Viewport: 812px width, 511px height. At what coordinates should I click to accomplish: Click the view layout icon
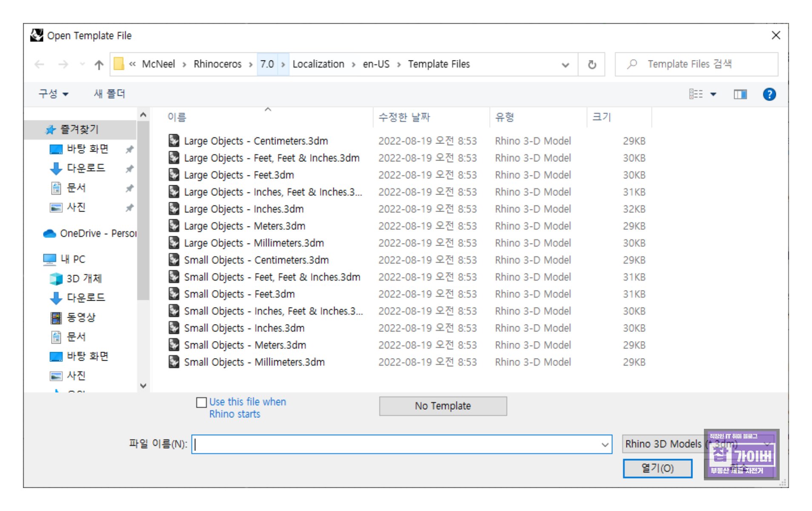(x=696, y=94)
